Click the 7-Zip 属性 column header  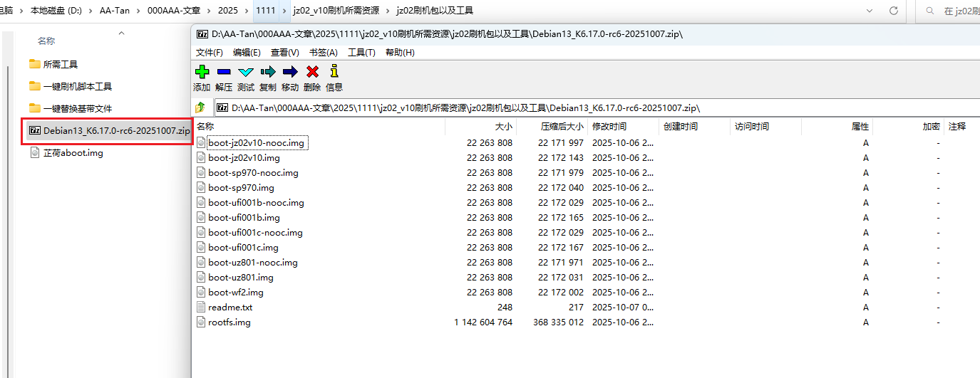point(837,127)
